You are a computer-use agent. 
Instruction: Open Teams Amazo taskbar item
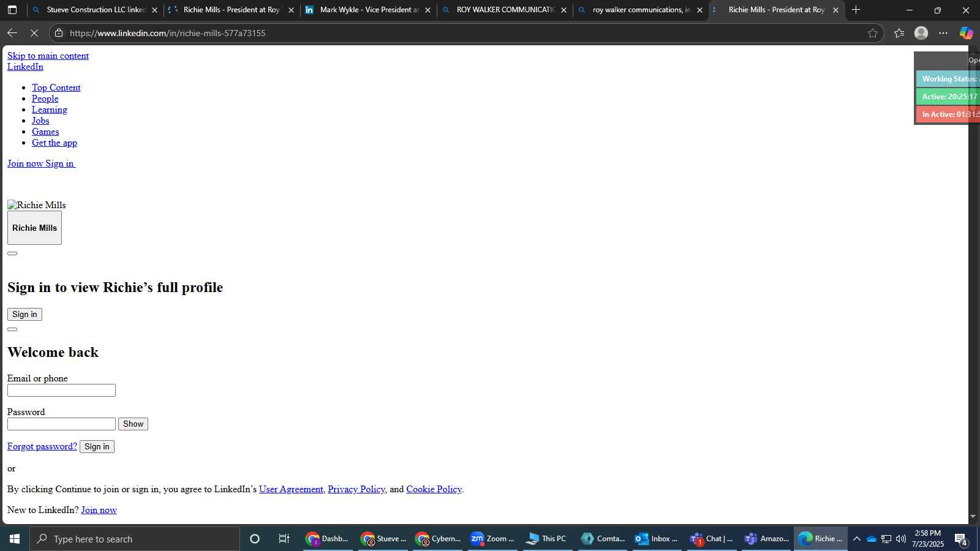(766, 539)
